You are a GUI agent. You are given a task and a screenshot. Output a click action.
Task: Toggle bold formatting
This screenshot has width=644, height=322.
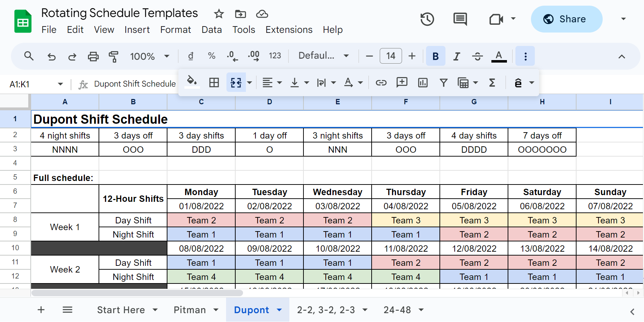(x=435, y=56)
